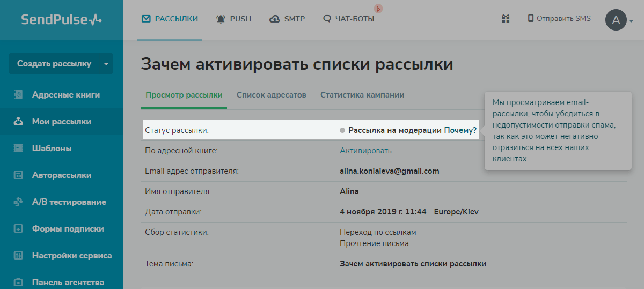The width and height of the screenshot is (644, 289).
Task: Open the ЧАТ-БОТЫ section
Action: (x=349, y=19)
